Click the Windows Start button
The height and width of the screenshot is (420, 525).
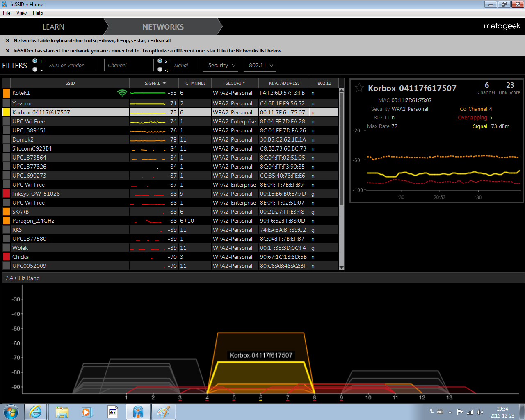[x=11, y=411]
